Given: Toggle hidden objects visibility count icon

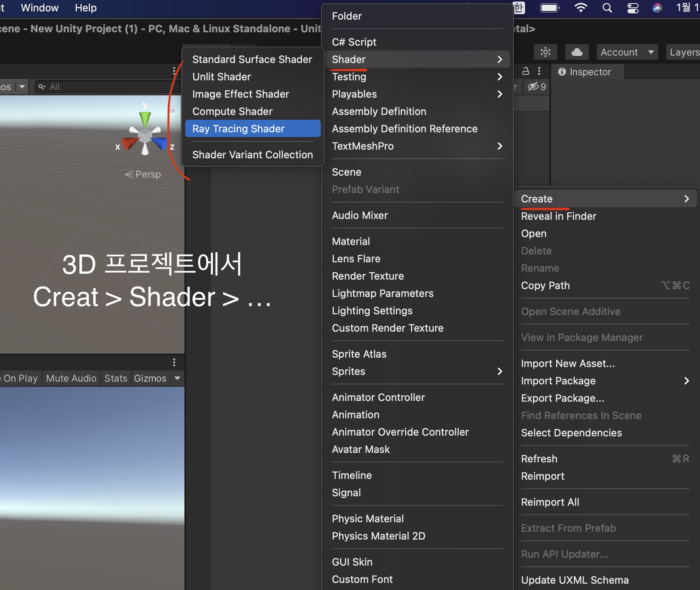Looking at the screenshot, I should pos(537,87).
